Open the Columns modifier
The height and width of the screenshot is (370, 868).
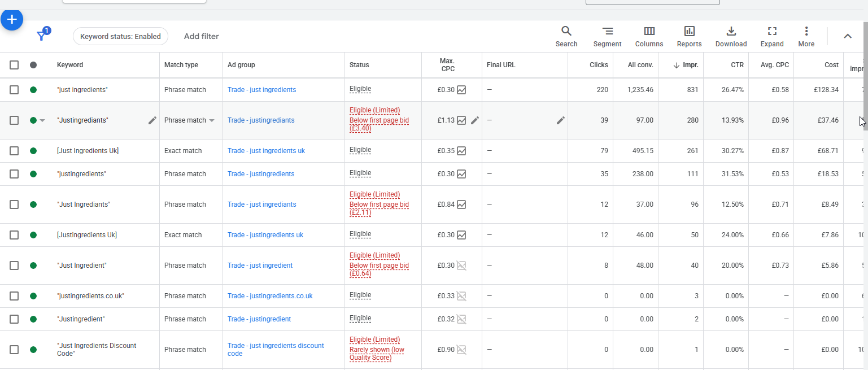(649, 37)
